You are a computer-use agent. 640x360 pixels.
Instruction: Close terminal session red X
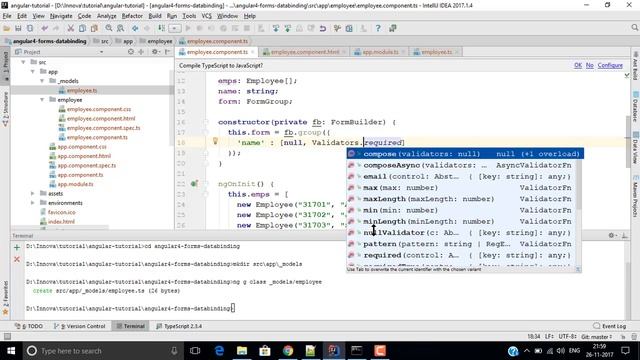pos(17,259)
